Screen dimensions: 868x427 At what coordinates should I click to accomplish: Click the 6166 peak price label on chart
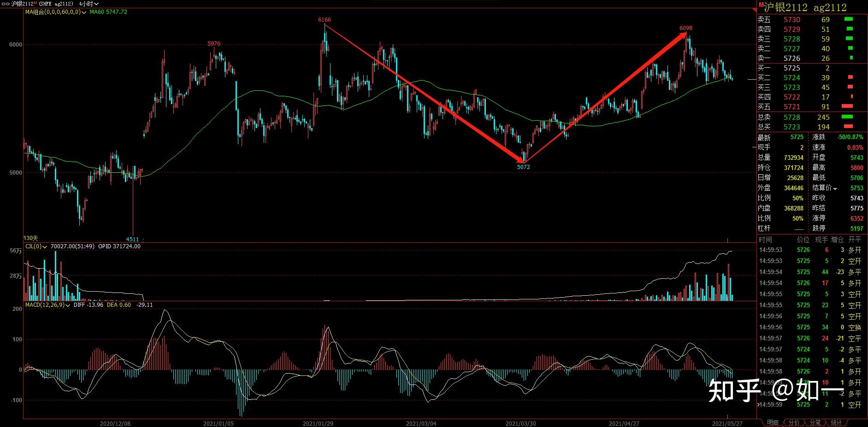[325, 20]
